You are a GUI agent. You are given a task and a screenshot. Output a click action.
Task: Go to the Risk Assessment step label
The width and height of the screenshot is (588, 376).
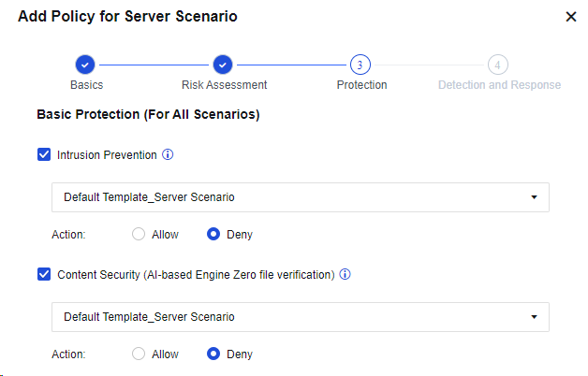224,85
